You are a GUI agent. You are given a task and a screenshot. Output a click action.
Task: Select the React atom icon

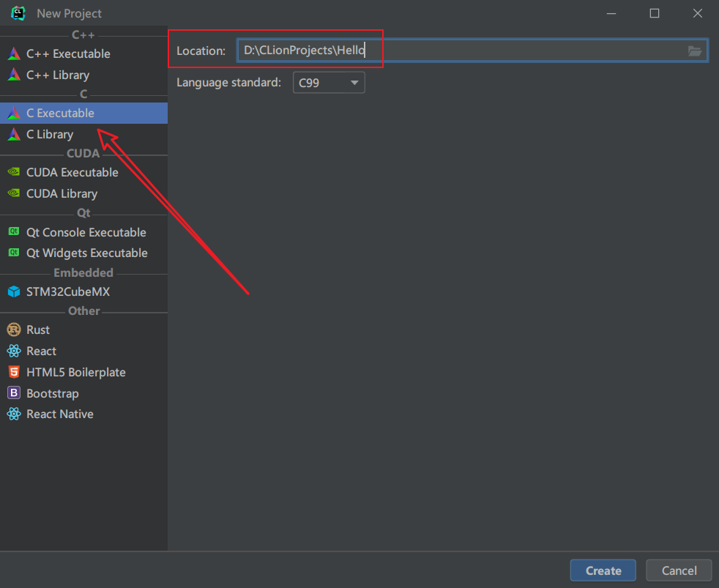[14, 351]
